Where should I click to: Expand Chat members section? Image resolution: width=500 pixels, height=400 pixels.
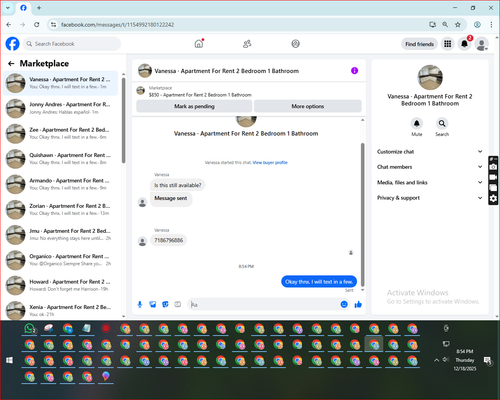[430, 167]
